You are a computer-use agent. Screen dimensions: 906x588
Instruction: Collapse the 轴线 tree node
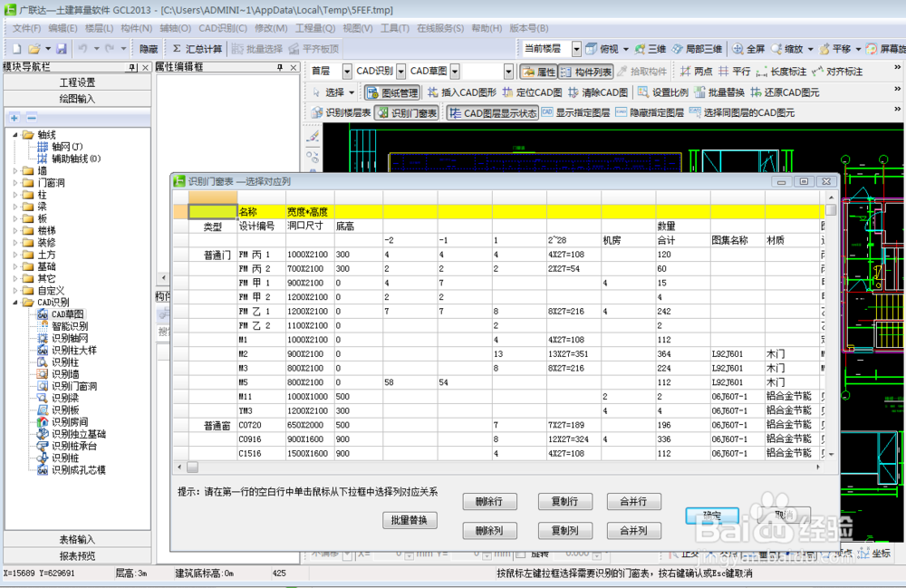(15, 135)
